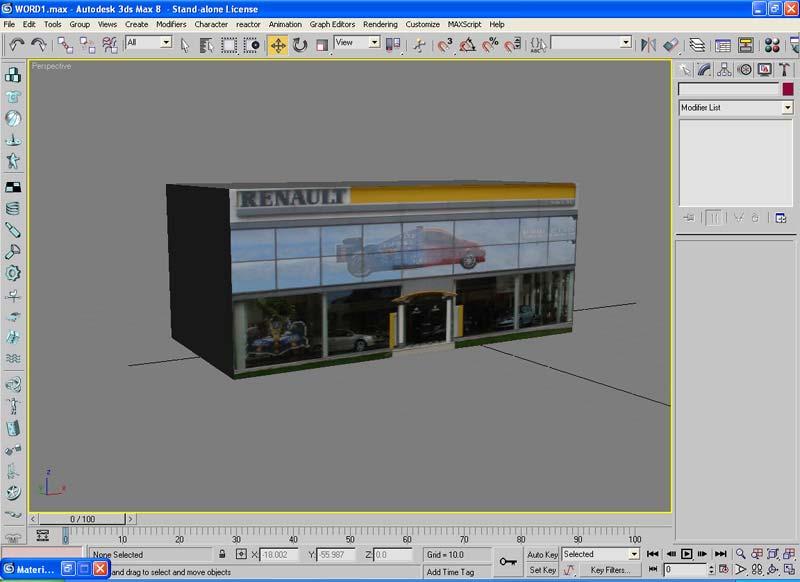Toggle Window/Crossing selection mode

pyautogui.click(x=252, y=45)
